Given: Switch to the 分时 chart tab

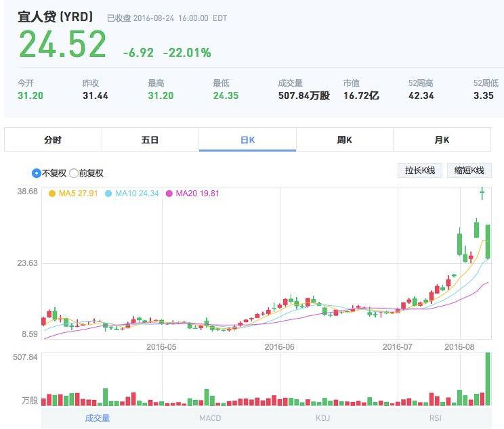Looking at the screenshot, I should [53, 139].
